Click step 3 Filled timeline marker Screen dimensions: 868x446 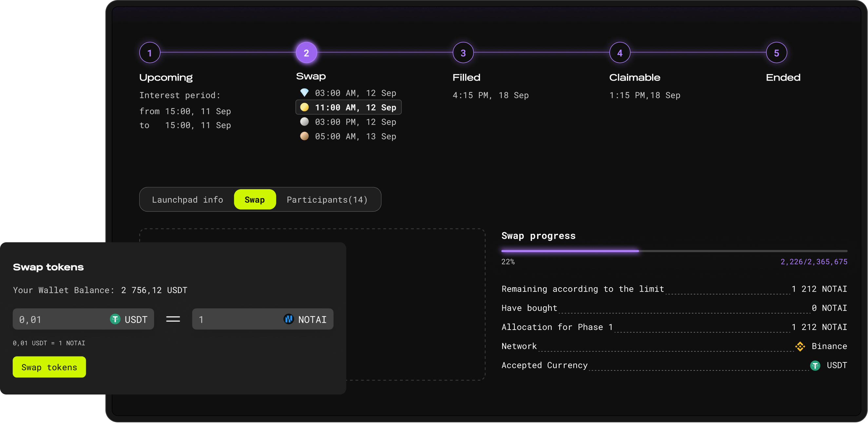click(463, 53)
